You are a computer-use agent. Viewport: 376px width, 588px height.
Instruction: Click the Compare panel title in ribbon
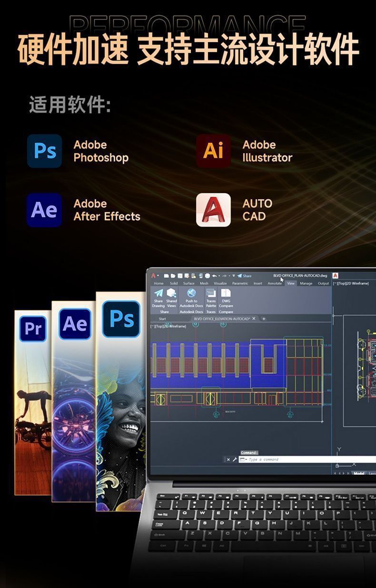click(x=226, y=312)
